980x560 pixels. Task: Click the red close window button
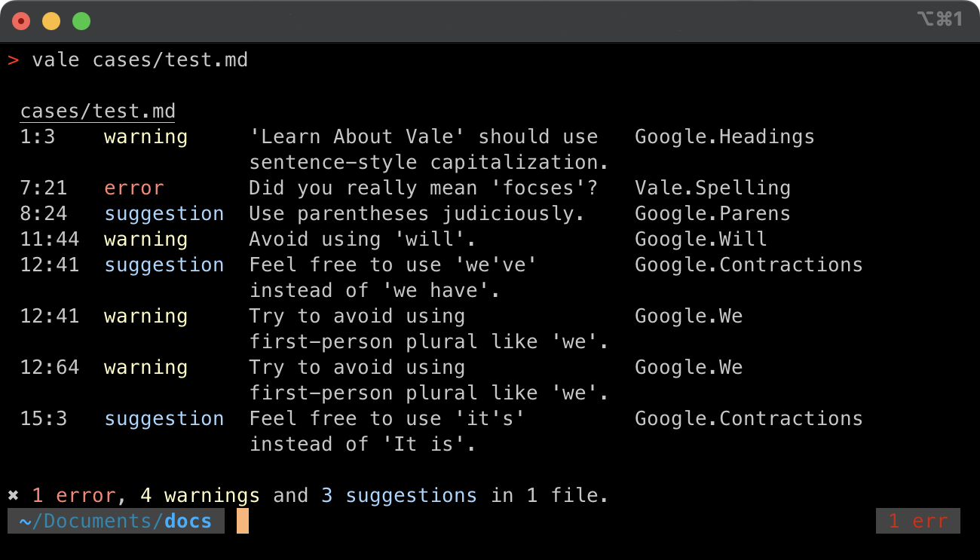coord(21,21)
